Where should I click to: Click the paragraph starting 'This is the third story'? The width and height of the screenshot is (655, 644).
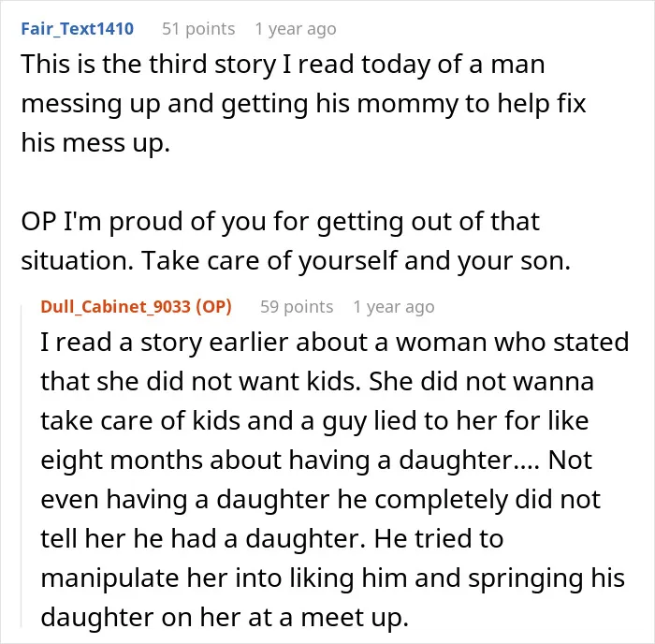click(x=304, y=103)
